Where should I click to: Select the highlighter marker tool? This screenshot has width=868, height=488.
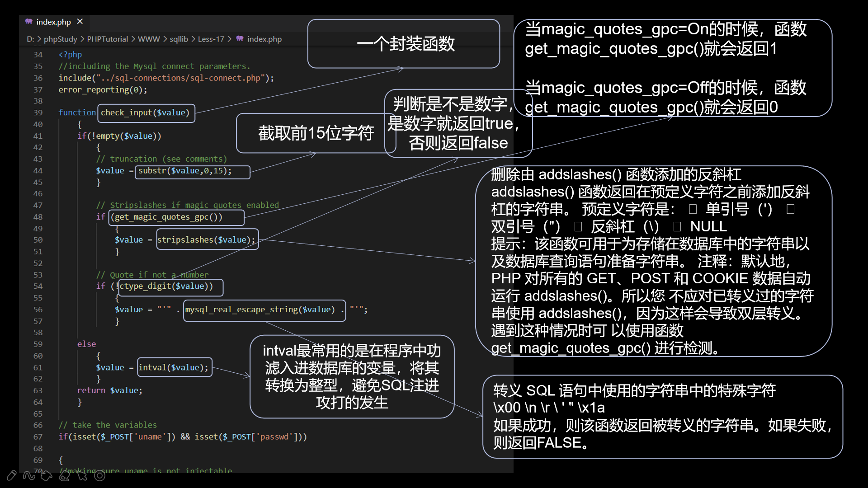47,475
